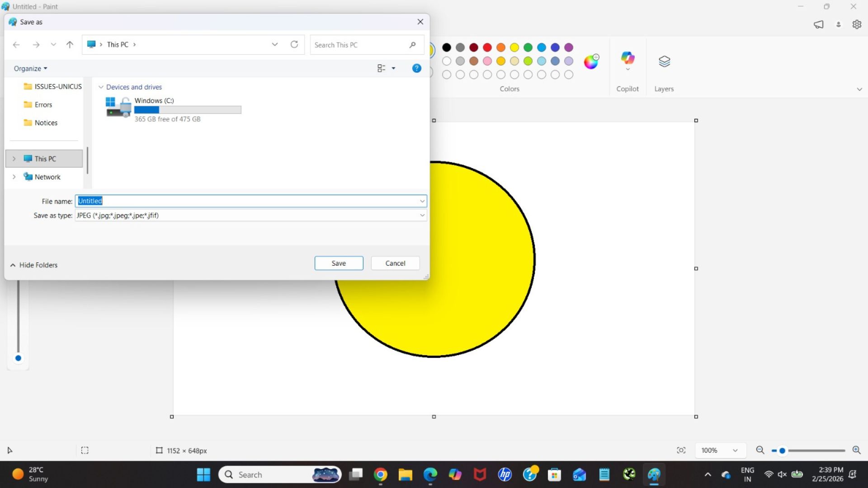Click the Help question mark in Save dialog
868x488 pixels.
pos(416,68)
